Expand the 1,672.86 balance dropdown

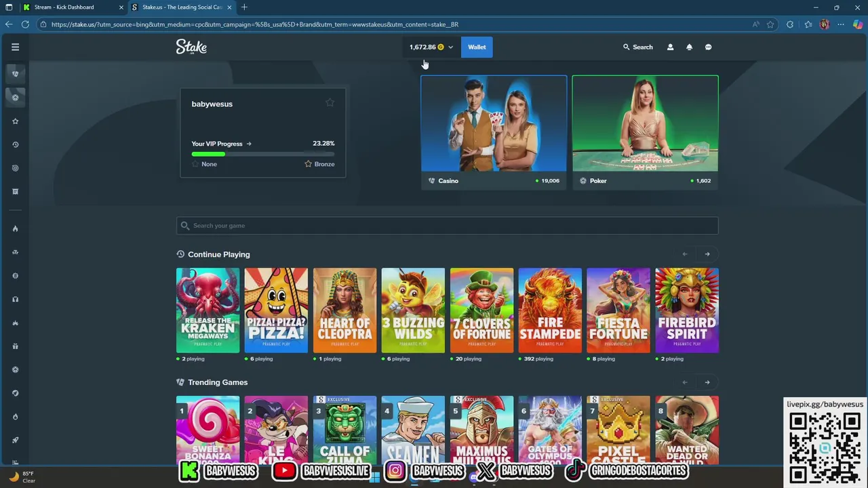[431, 47]
